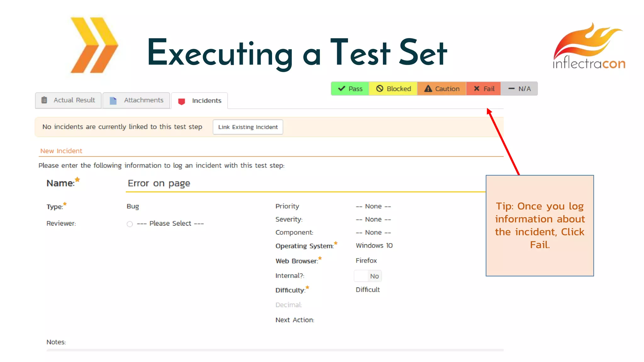Open the Priority None dropdown
The image size is (644, 362).
(373, 206)
